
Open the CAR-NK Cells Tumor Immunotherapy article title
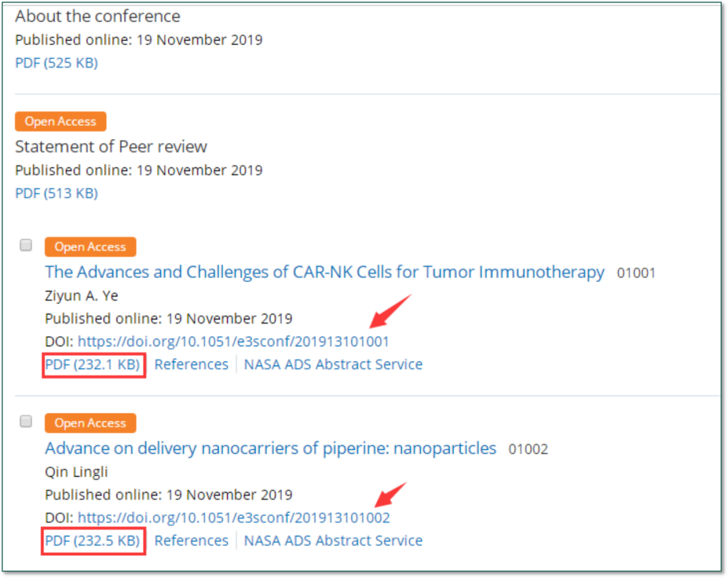pyautogui.click(x=324, y=272)
